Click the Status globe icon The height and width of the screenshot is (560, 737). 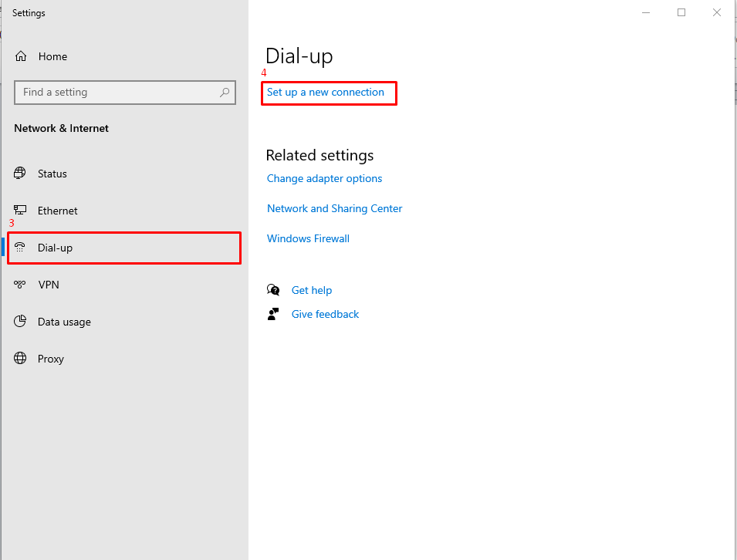pyautogui.click(x=20, y=174)
